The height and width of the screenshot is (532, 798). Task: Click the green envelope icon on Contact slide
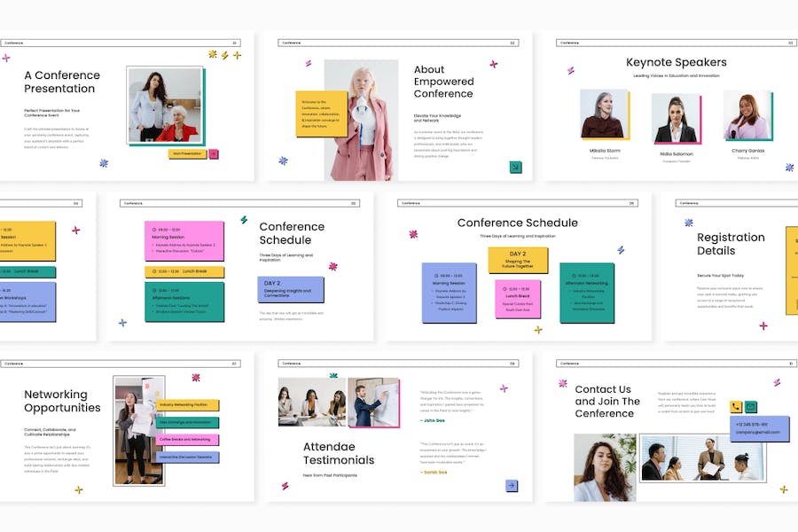pyautogui.click(x=751, y=407)
